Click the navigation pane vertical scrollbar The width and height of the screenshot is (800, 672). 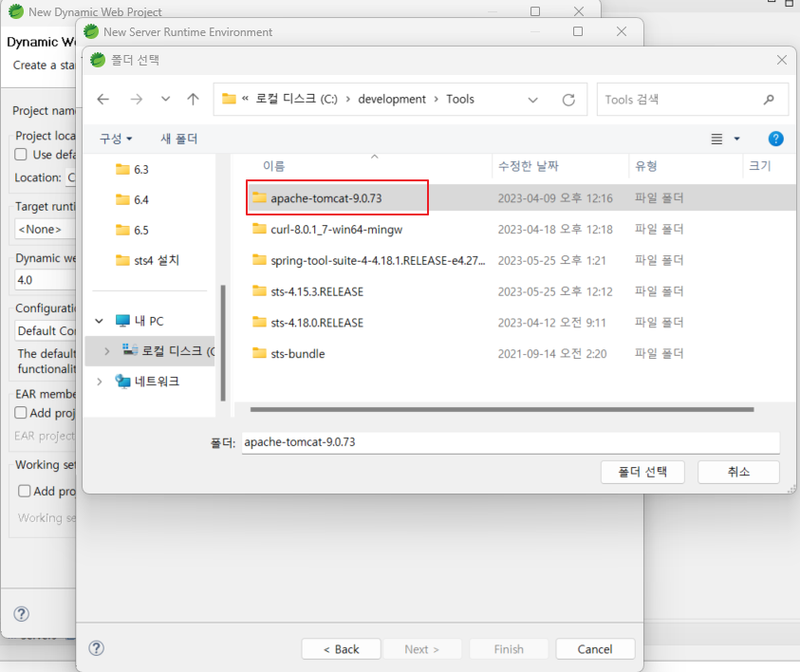(x=222, y=343)
